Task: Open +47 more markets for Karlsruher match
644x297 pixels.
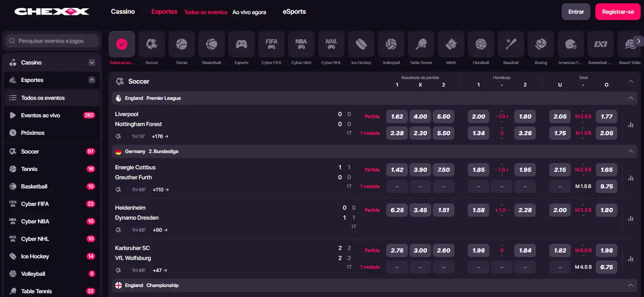Action: coord(160,270)
